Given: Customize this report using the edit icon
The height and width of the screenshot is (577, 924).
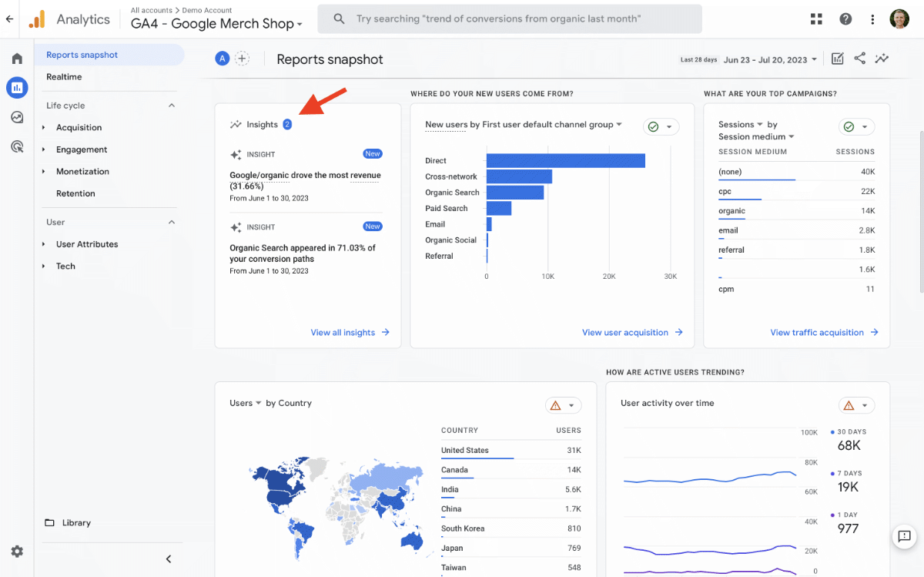Looking at the screenshot, I should (x=837, y=58).
